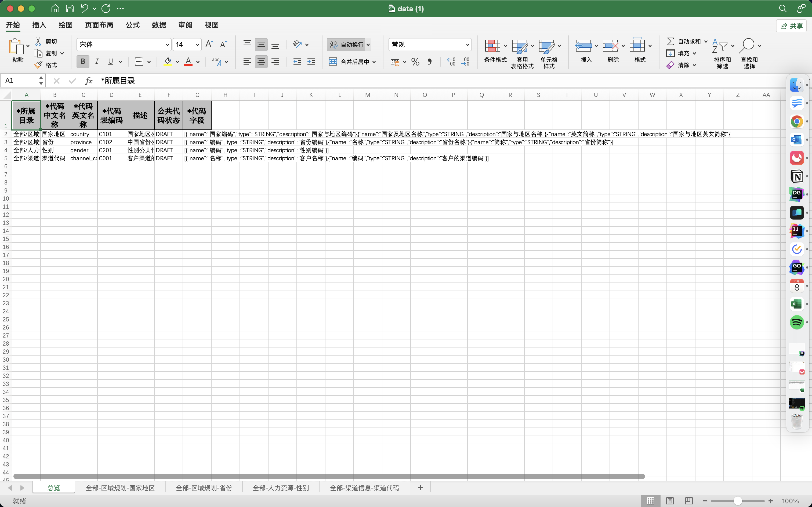Click the Cut scissors icon

click(38, 41)
